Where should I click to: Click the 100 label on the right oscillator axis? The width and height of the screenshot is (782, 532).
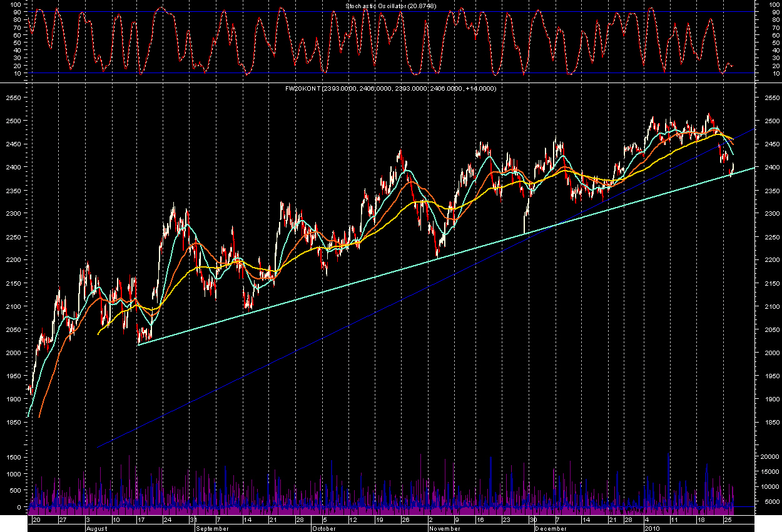[768, 4]
